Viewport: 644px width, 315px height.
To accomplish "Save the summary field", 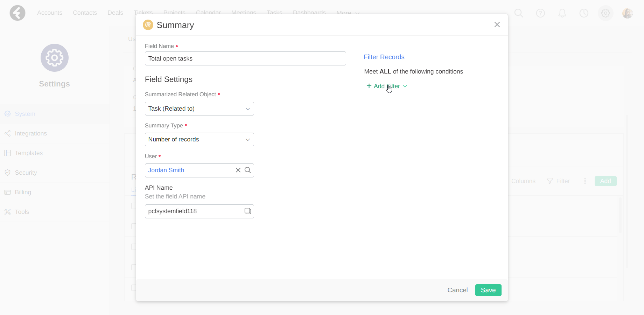I will (488, 290).
